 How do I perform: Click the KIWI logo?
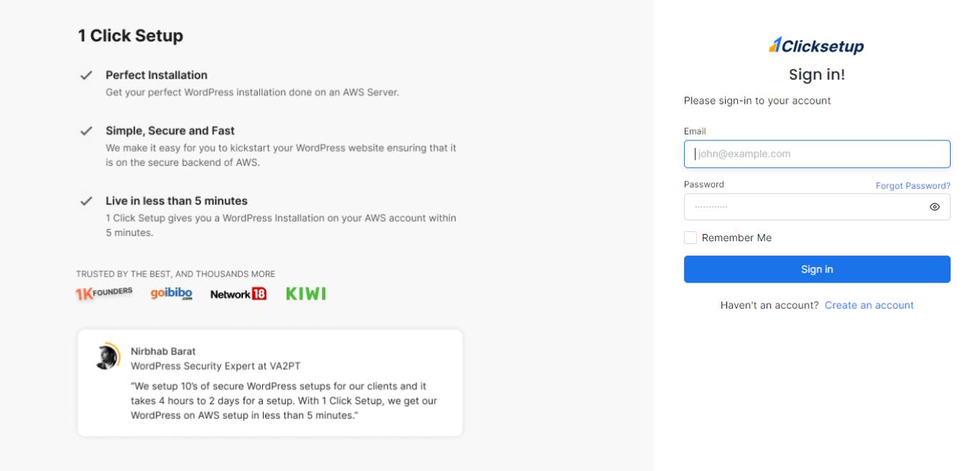tap(306, 293)
